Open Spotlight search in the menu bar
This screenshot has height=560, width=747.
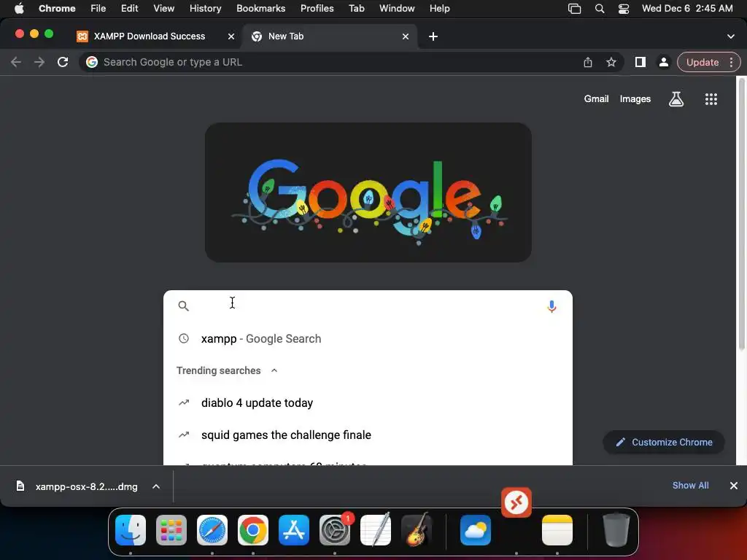(600, 9)
